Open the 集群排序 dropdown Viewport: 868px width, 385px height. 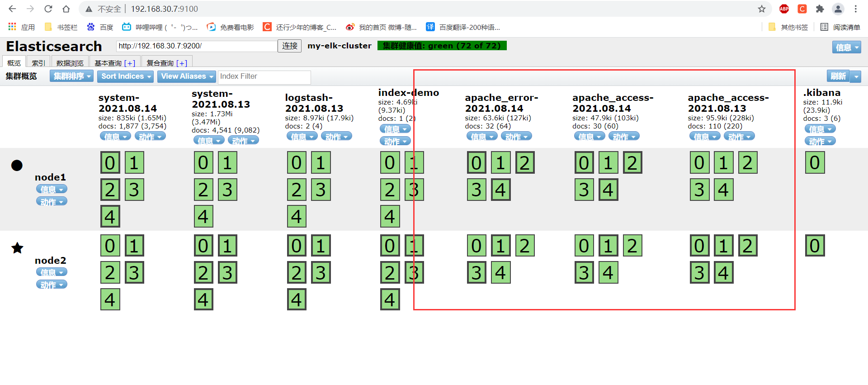click(x=71, y=76)
